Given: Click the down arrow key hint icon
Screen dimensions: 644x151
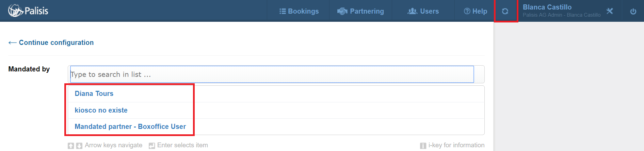Looking at the screenshot, I should click(x=79, y=146).
